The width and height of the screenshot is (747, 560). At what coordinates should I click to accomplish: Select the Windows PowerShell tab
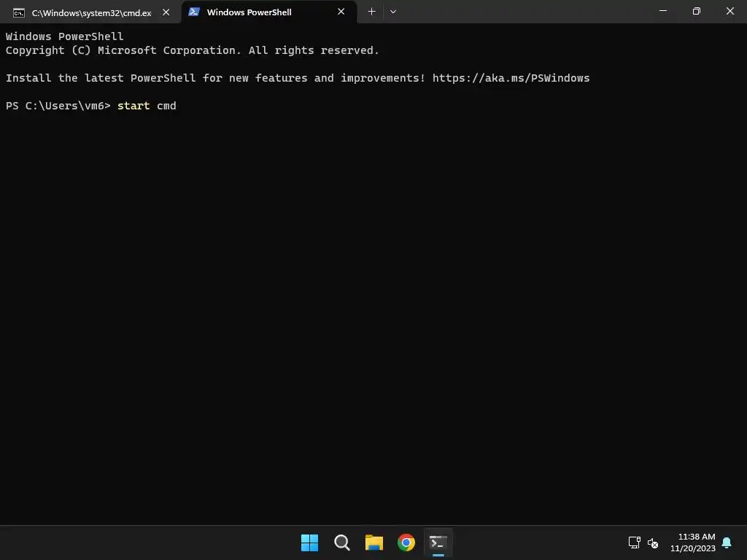(268, 12)
